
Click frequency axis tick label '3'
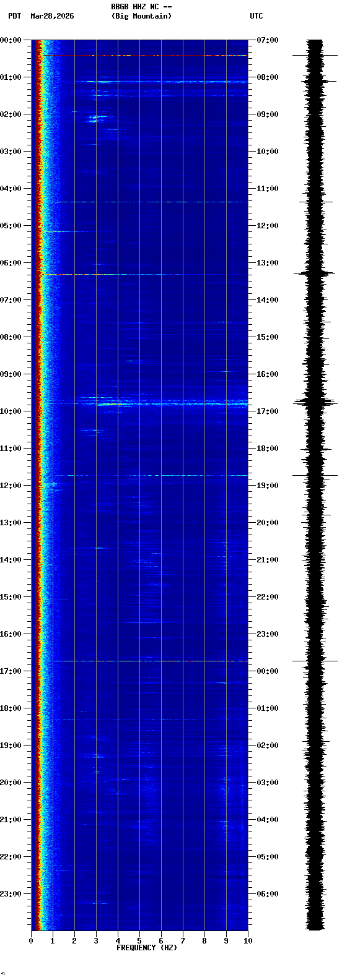(x=96, y=941)
